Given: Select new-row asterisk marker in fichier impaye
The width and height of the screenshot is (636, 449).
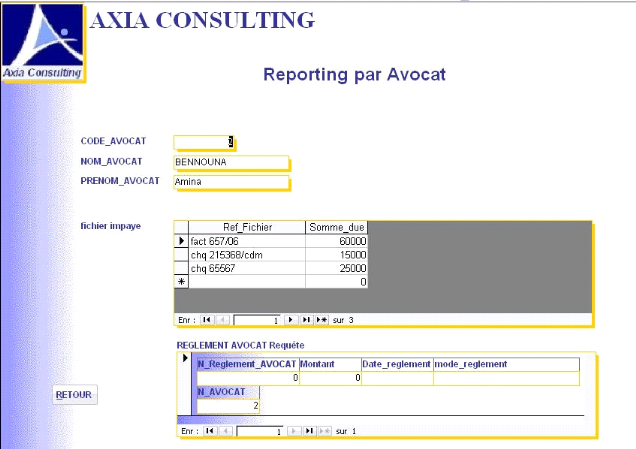Looking at the screenshot, I should pyautogui.click(x=181, y=281).
